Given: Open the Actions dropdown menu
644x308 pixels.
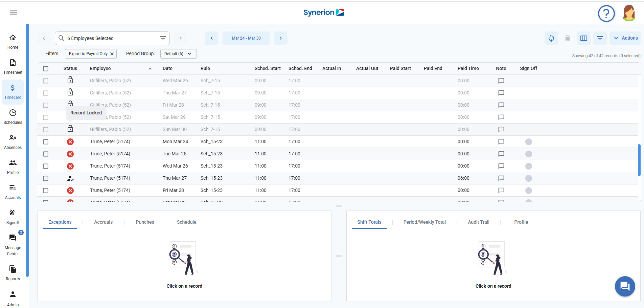Looking at the screenshot, I should pyautogui.click(x=626, y=38).
